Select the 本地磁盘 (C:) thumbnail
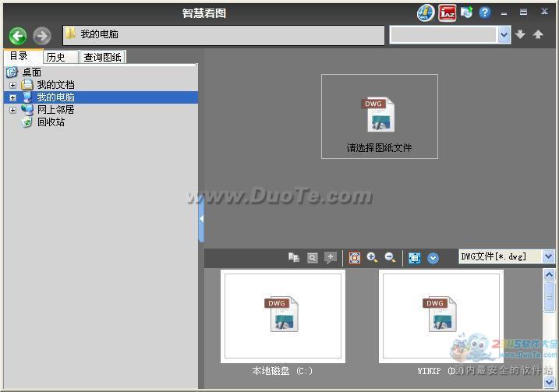 (x=282, y=316)
